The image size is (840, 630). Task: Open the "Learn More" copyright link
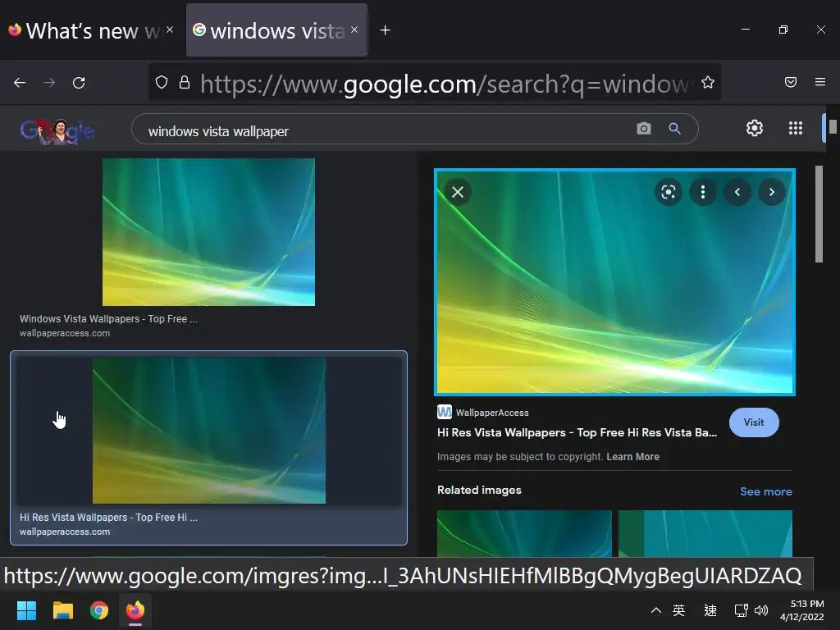click(632, 457)
